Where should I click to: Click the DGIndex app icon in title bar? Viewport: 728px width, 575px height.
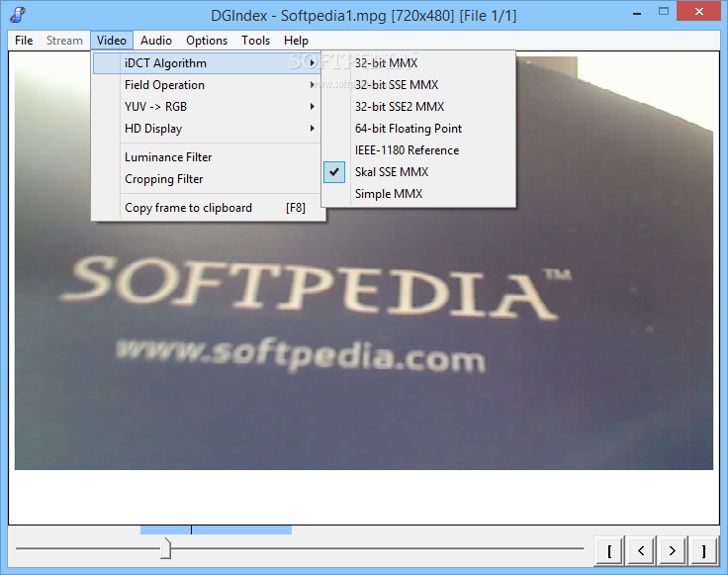coord(17,15)
